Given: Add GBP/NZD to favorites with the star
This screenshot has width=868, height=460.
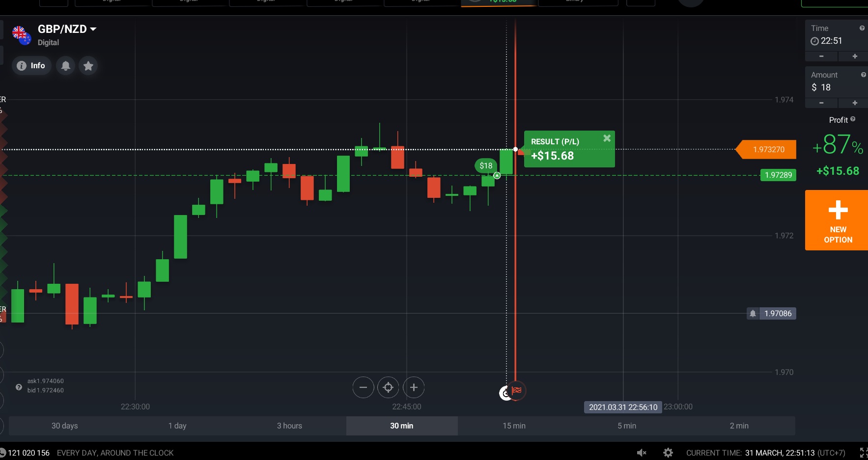Looking at the screenshot, I should (88, 66).
